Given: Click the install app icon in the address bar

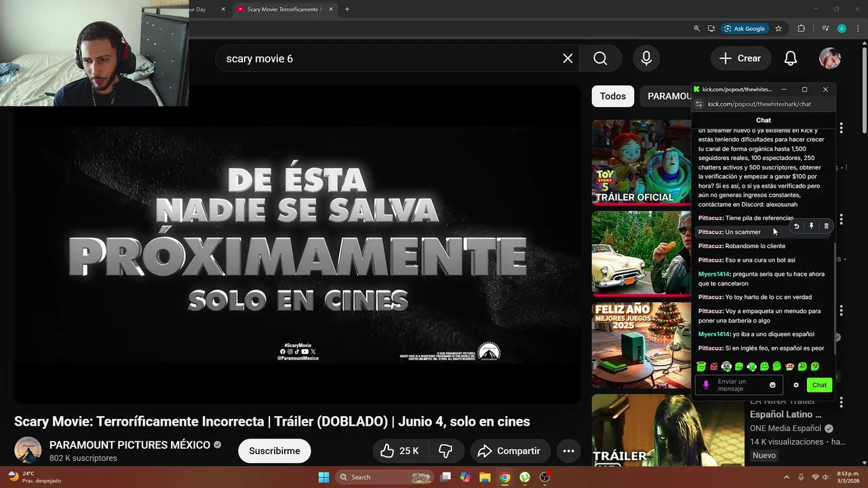Looking at the screenshot, I should (711, 28).
